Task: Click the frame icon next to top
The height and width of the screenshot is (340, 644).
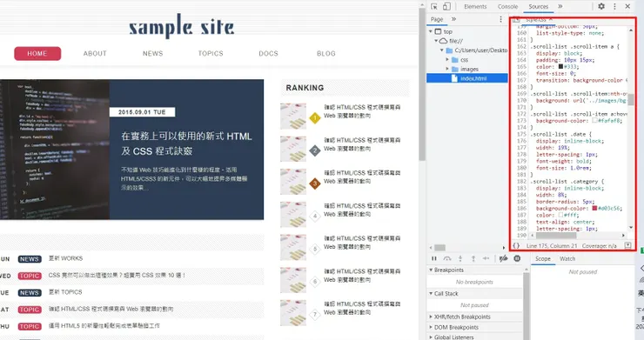Action: coord(439,31)
